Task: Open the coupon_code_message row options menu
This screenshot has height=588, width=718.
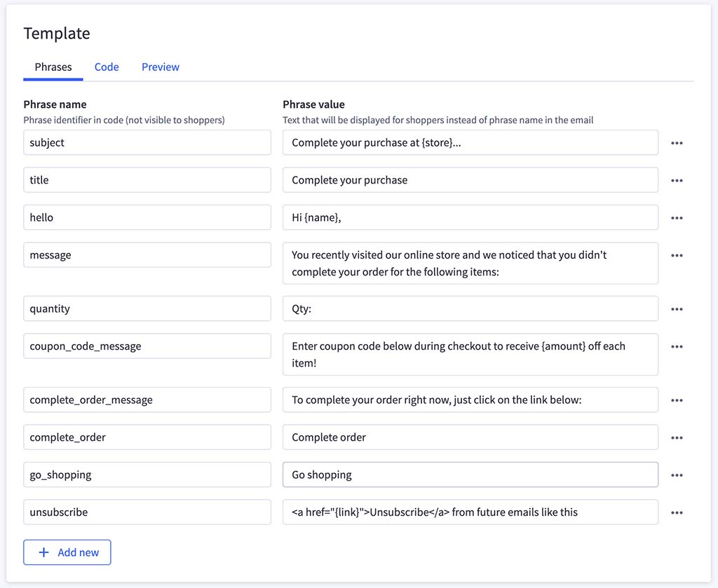Action: click(x=677, y=346)
